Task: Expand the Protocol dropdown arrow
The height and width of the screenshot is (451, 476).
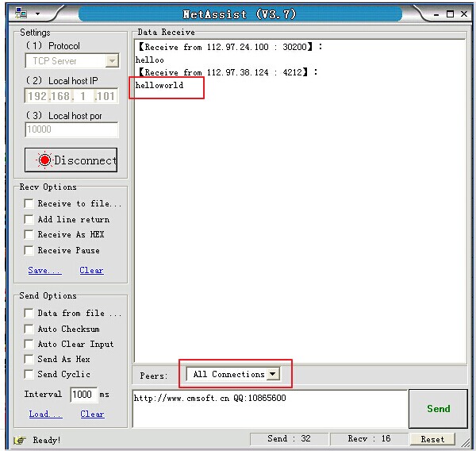Action: pyautogui.click(x=112, y=61)
